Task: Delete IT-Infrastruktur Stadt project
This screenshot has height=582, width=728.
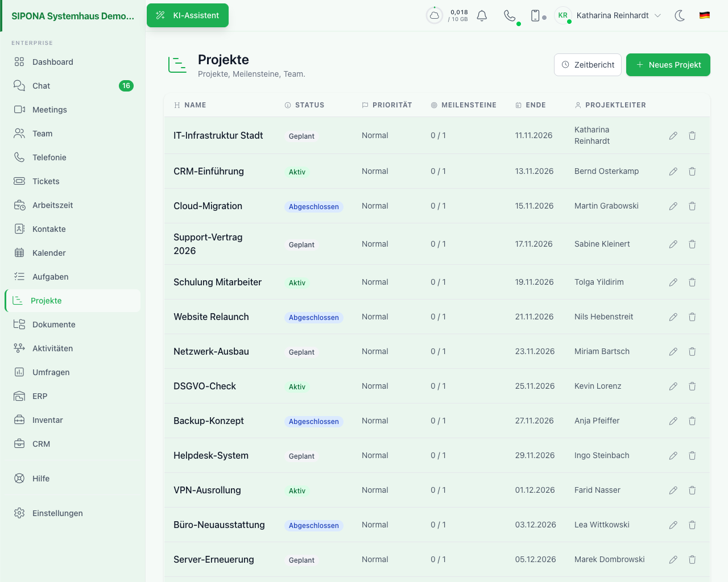Action: point(692,136)
